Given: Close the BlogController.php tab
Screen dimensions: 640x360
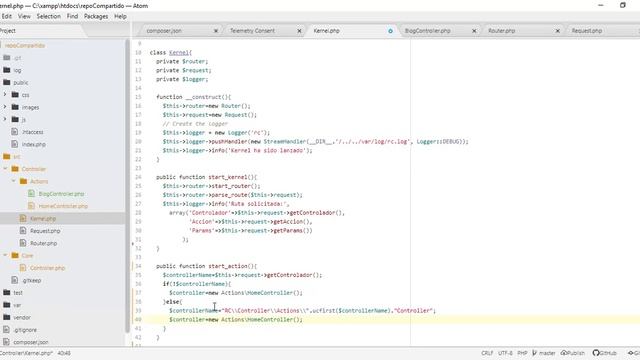Looking at the screenshot, I should coord(474,31).
